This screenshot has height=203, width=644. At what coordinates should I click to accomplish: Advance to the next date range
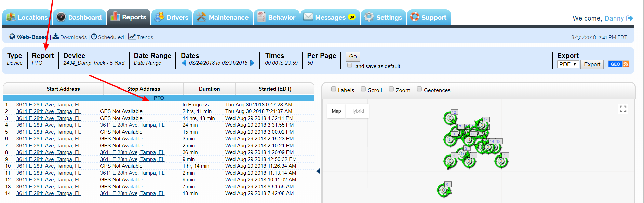(x=252, y=63)
